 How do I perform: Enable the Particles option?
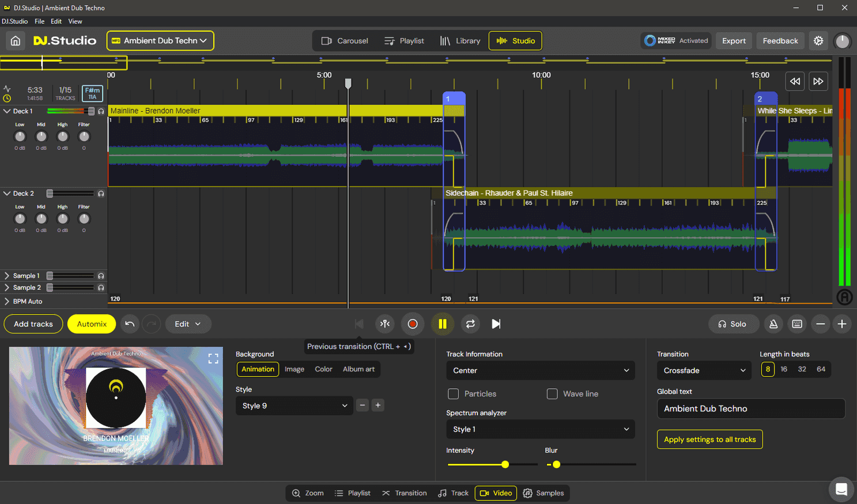[453, 393]
